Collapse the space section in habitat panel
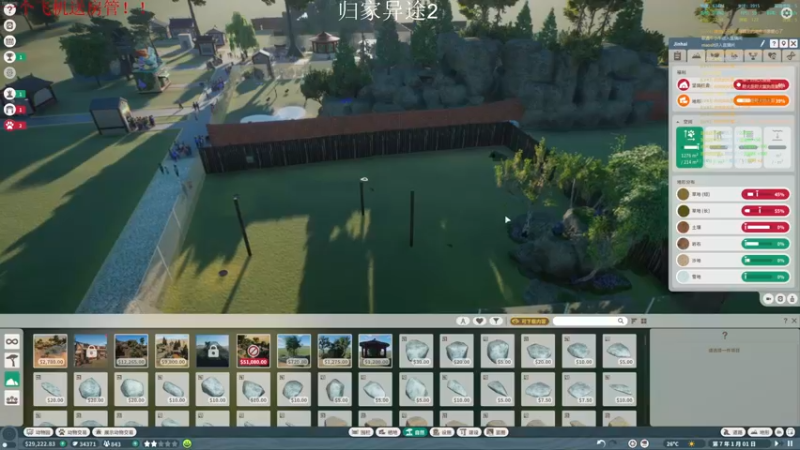800x450 pixels. [678, 122]
